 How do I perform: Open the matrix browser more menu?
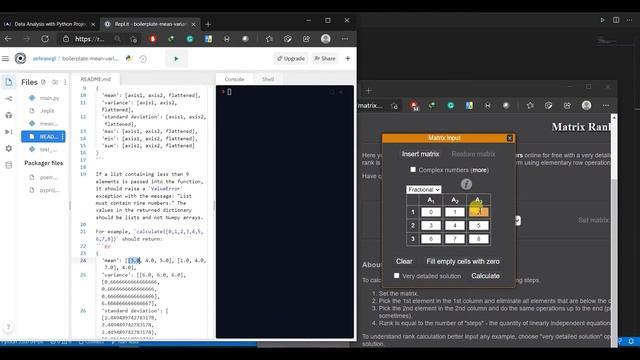[606, 105]
